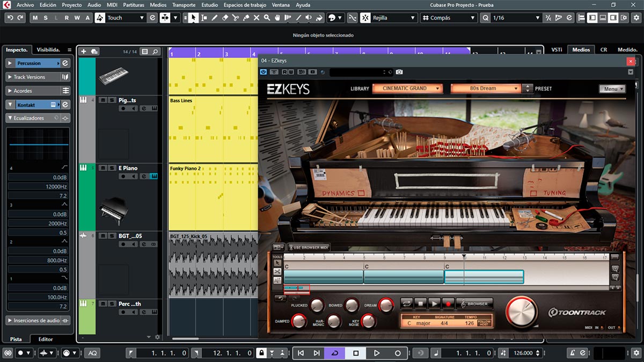Toggle the EZkeys plugin power button
Screen dimensions: 644x362
(264, 72)
